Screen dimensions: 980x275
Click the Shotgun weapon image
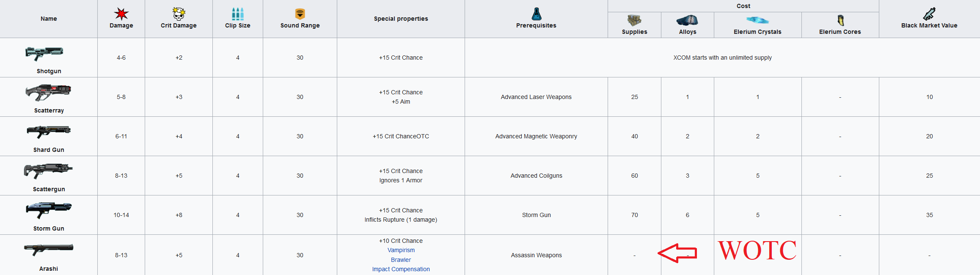pyautogui.click(x=44, y=53)
